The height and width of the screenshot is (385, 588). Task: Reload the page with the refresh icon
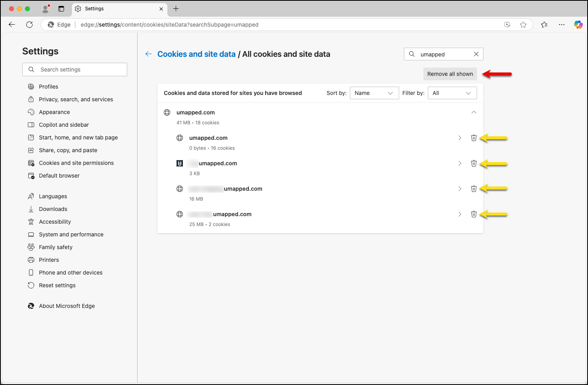tap(29, 25)
